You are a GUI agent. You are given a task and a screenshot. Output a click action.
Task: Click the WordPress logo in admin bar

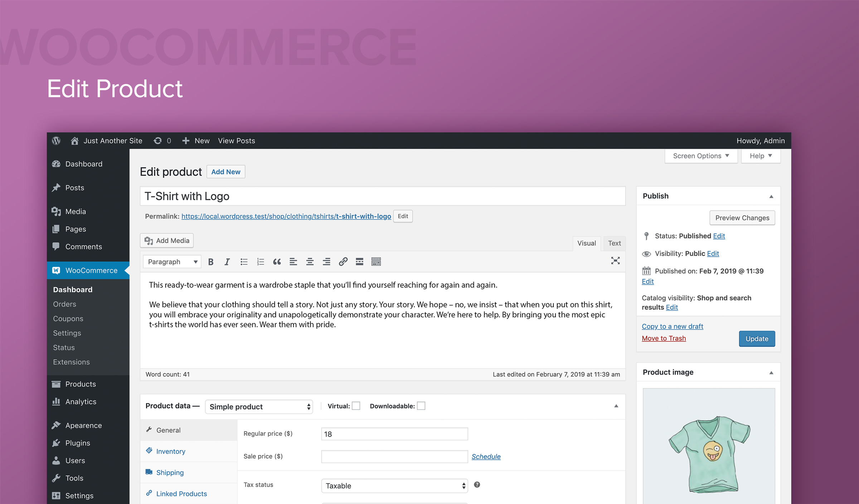(x=56, y=141)
